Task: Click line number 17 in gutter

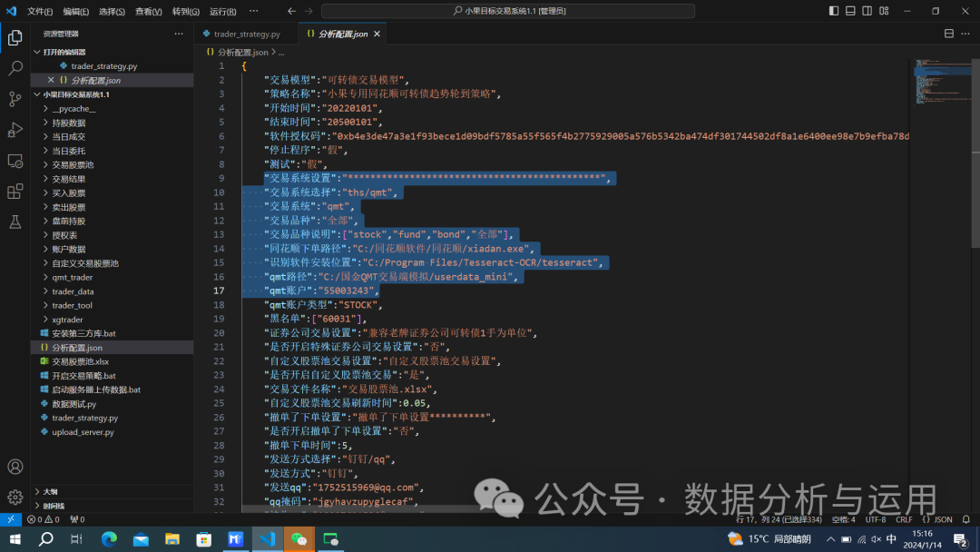Action: point(219,291)
